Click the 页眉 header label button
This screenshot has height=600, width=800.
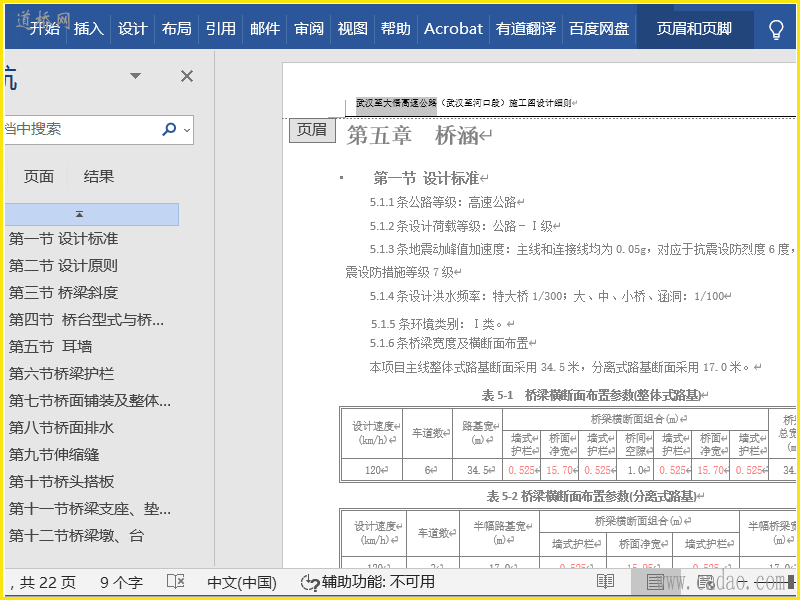[312, 129]
